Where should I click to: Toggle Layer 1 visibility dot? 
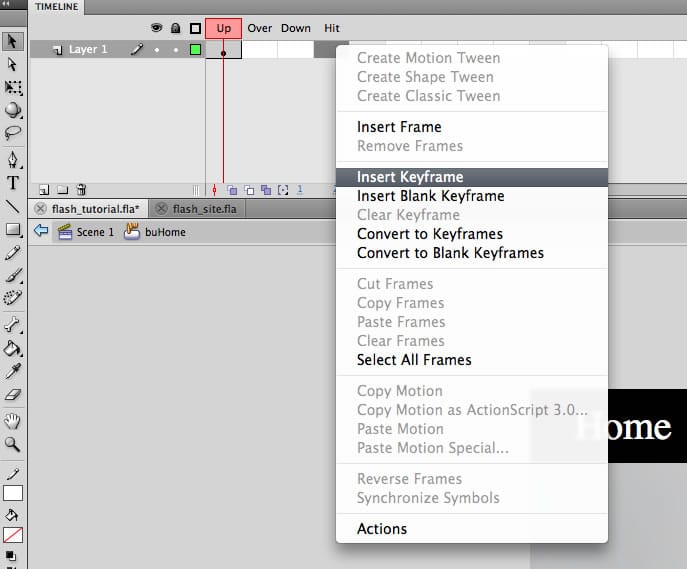pyautogui.click(x=157, y=50)
